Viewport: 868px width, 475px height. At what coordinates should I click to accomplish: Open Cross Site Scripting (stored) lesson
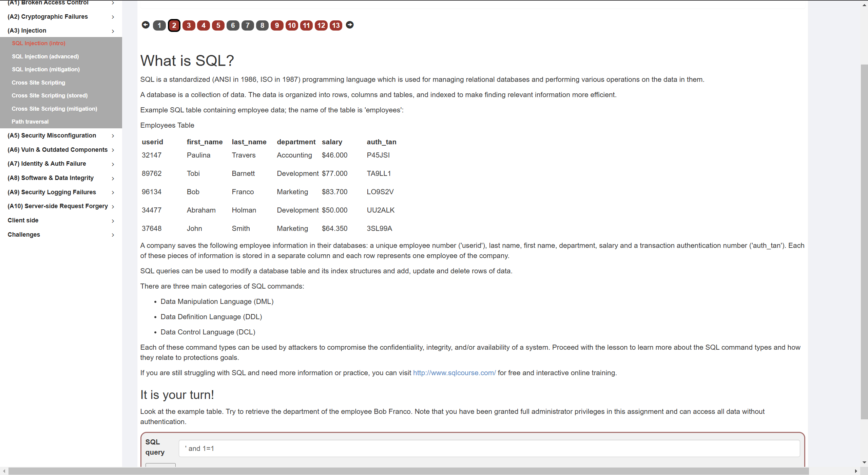point(50,95)
